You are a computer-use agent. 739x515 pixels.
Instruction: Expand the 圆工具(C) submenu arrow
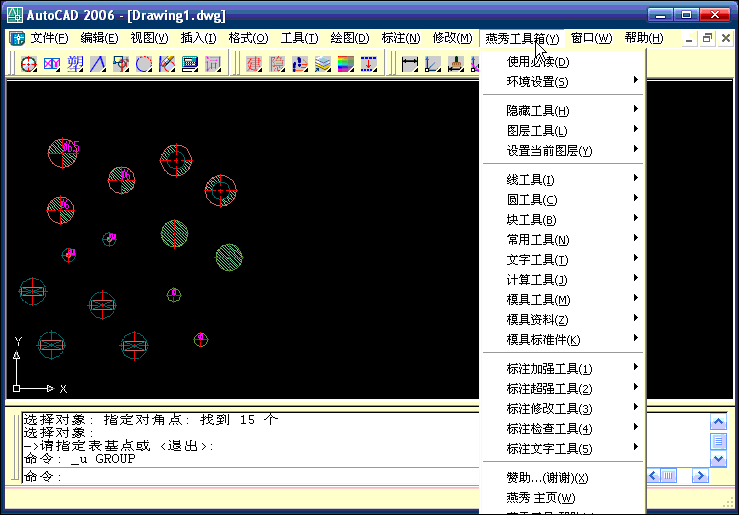[x=635, y=198]
